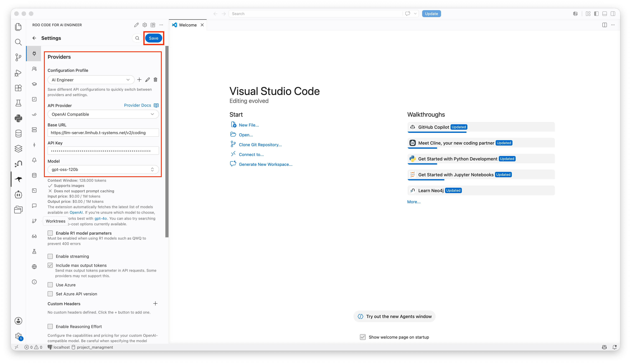
Task: Open the Source Control view
Action: [18, 57]
